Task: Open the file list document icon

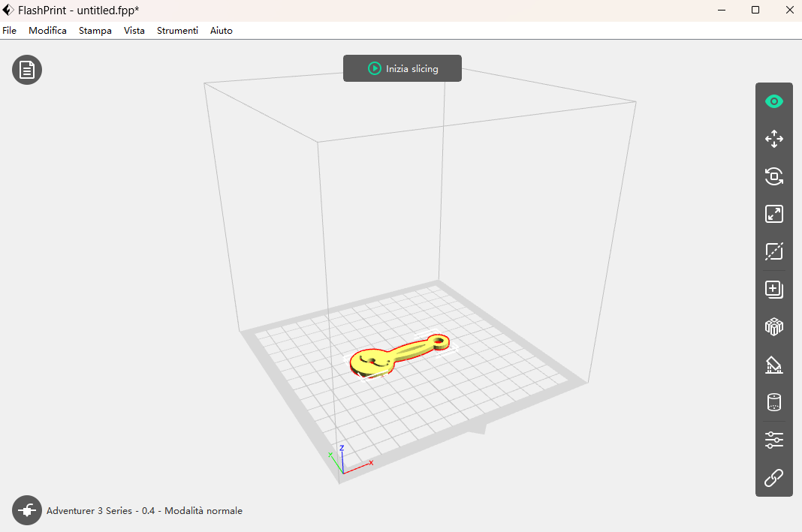Action: [27, 70]
